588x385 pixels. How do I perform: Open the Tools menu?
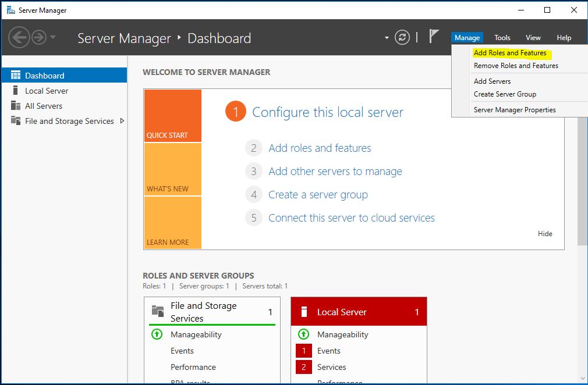click(x=502, y=38)
